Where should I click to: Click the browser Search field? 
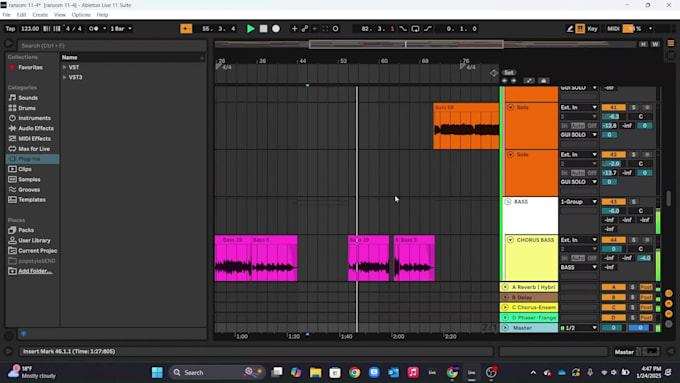111,46
